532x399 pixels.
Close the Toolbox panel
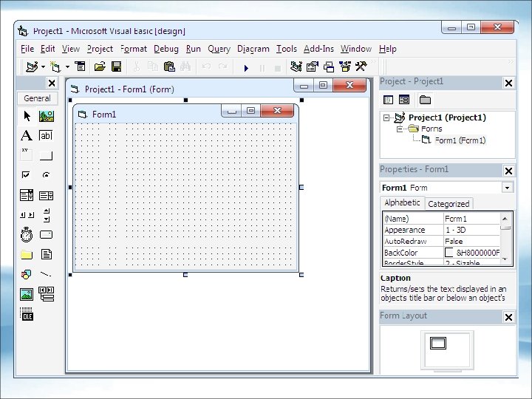[x=52, y=83]
